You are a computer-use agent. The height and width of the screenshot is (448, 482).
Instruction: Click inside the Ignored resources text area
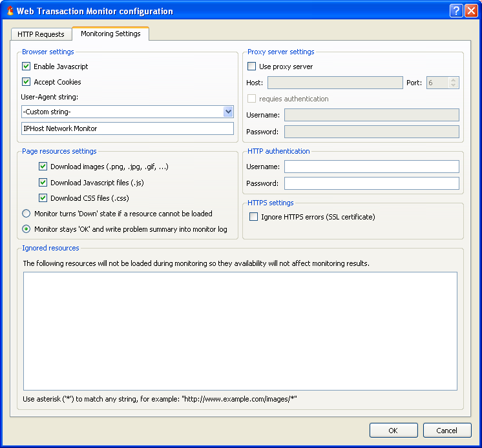[240, 331]
